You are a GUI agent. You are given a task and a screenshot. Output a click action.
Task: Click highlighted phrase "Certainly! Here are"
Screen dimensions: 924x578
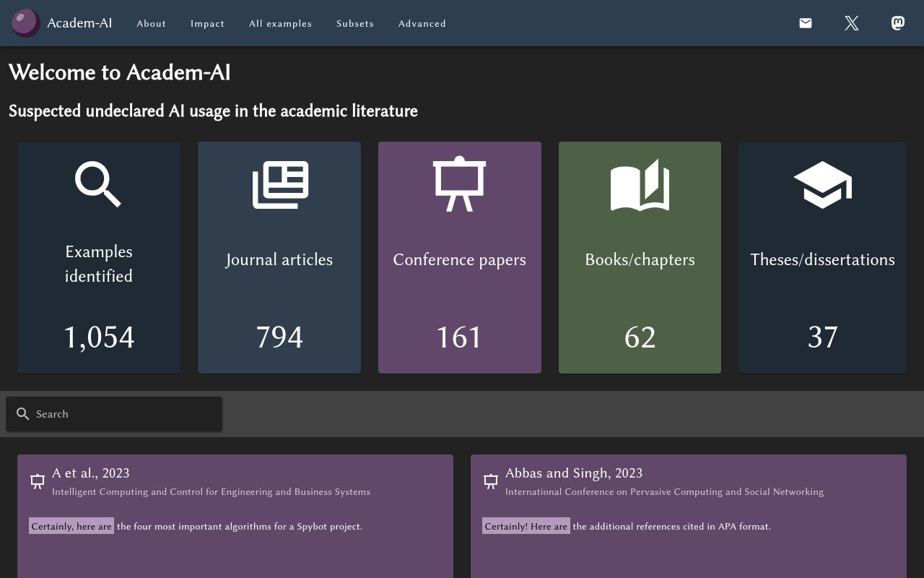pyautogui.click(x=526, y=526)
